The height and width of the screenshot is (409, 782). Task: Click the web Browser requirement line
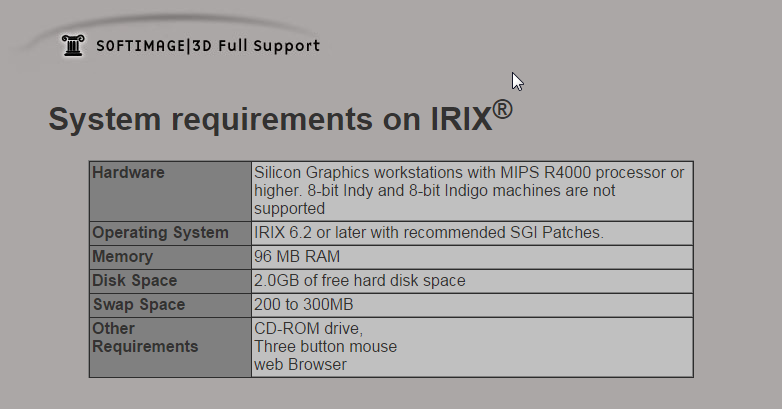pos(300,365)
